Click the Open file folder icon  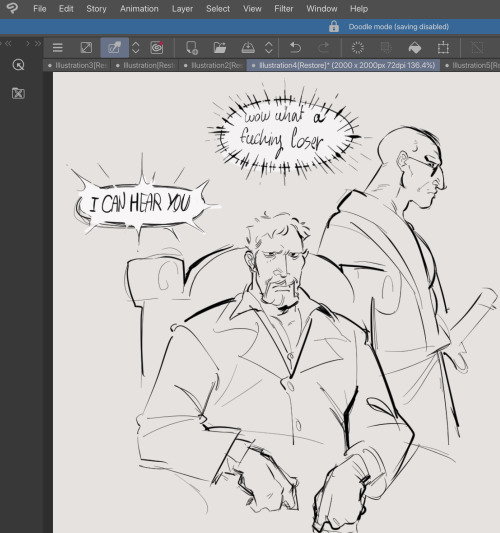click(220, 48)
